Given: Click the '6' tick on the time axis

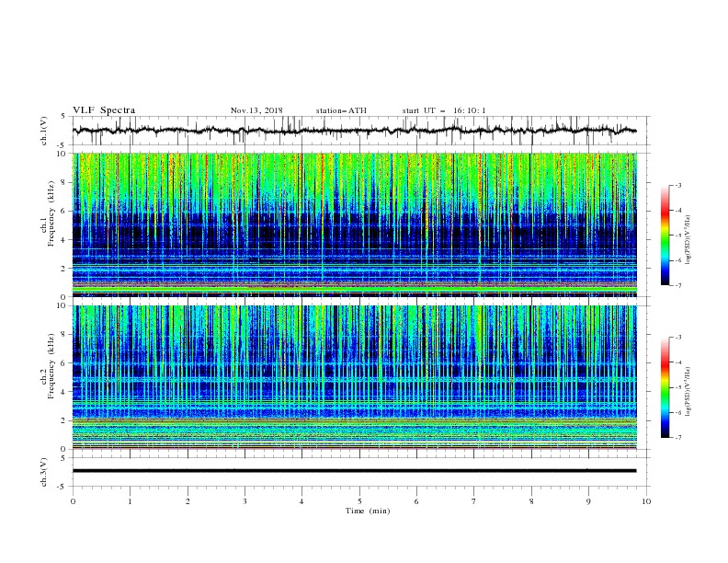Looking at the screenshot, I should [417, 501].
